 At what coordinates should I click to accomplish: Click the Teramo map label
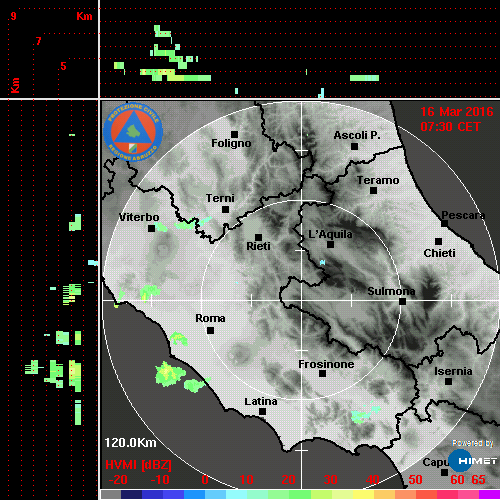tap(378, 180)
